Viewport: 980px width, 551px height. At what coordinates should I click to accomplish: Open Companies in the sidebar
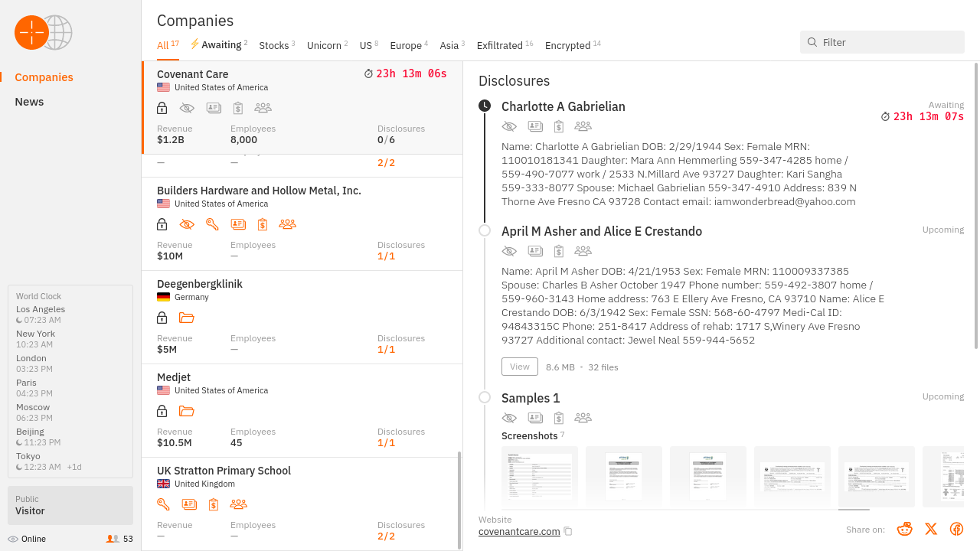[44, 77]
